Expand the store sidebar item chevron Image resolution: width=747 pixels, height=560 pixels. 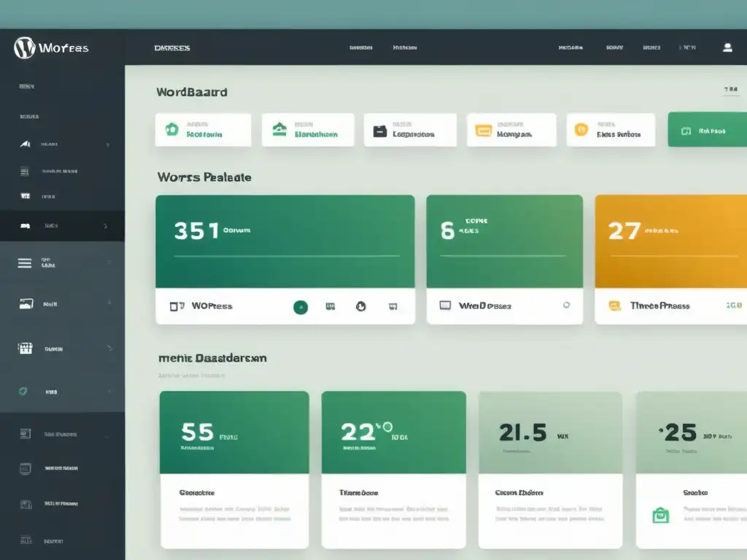tap(109, 349)
